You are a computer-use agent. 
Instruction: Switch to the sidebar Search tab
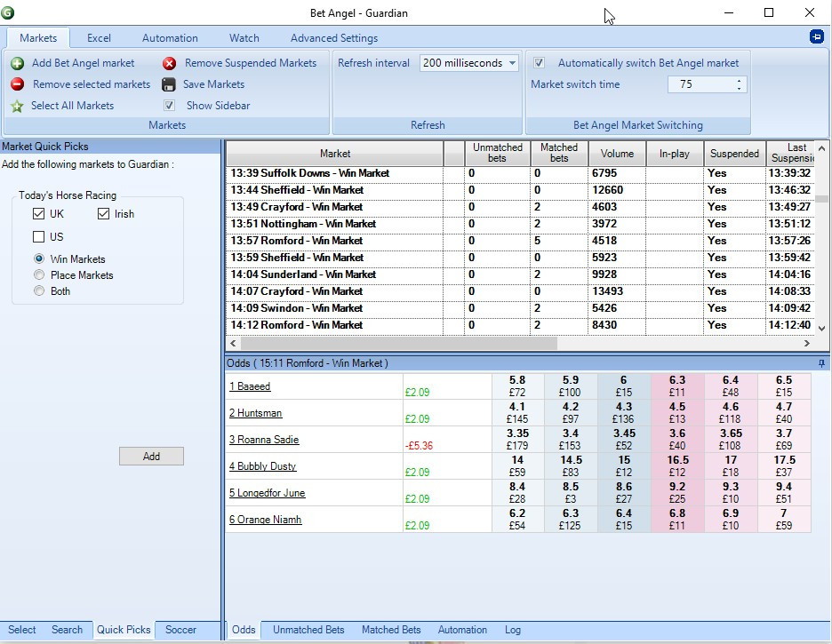[x=67, y=630]
